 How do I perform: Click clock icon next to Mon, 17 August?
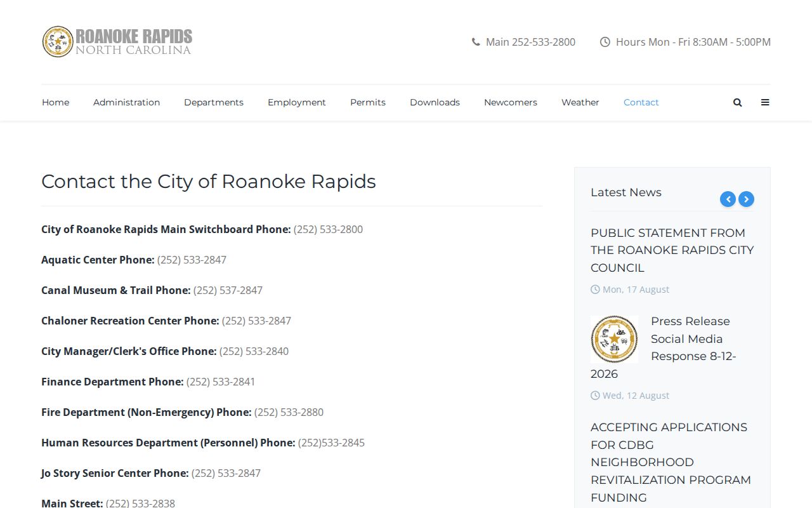(595, 290)
